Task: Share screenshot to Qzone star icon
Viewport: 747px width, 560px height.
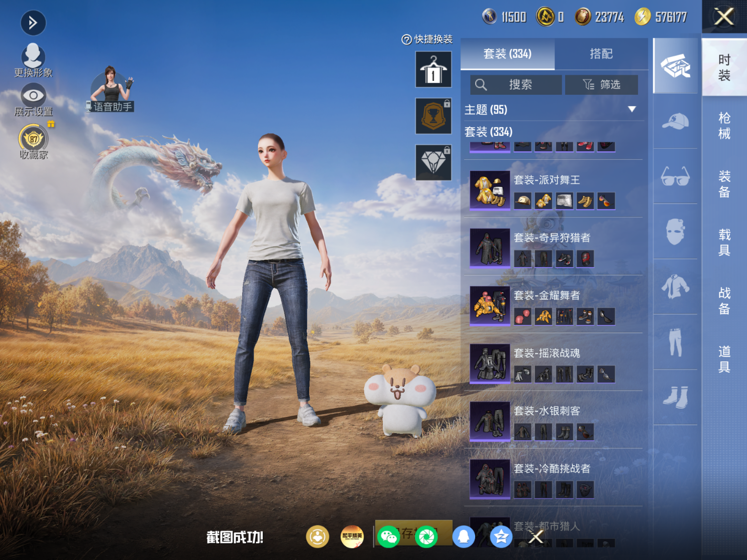Action: pos(501,537)
